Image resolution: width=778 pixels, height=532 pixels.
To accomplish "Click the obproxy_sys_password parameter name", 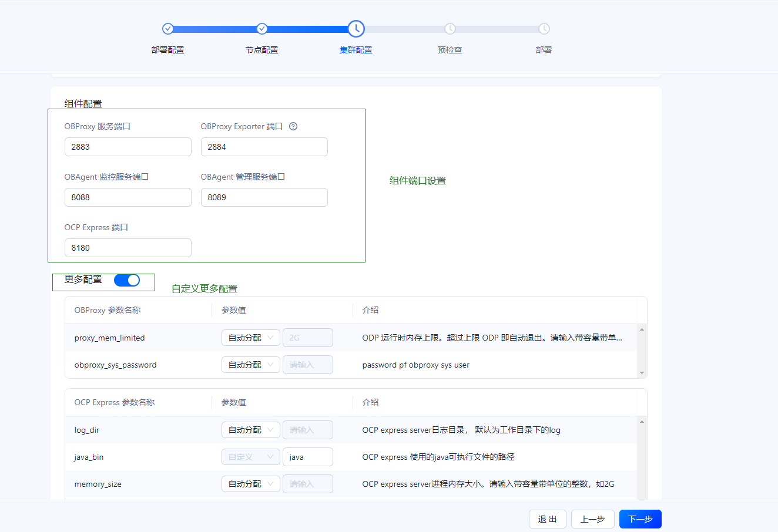I will [x=115, y=365].
